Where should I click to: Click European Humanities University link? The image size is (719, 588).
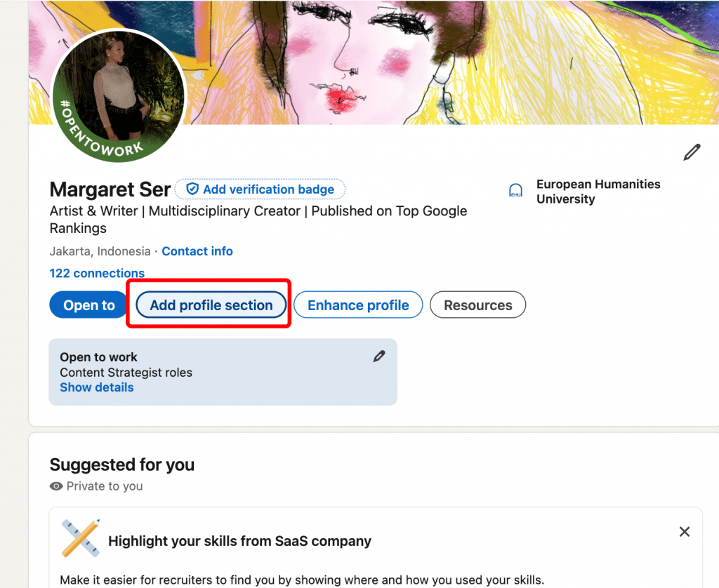coord(598,191)
